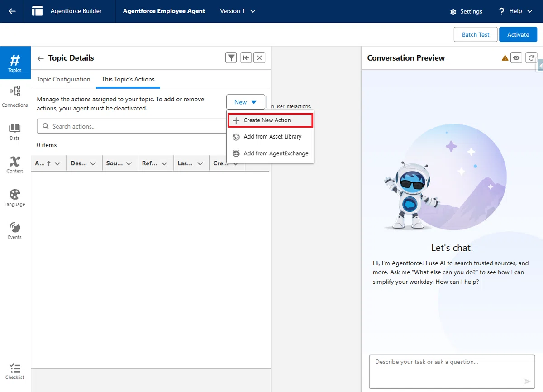Expand the Help menu
Image resolution: width=543 pixels, height=392 pixels.
[516, 11]
